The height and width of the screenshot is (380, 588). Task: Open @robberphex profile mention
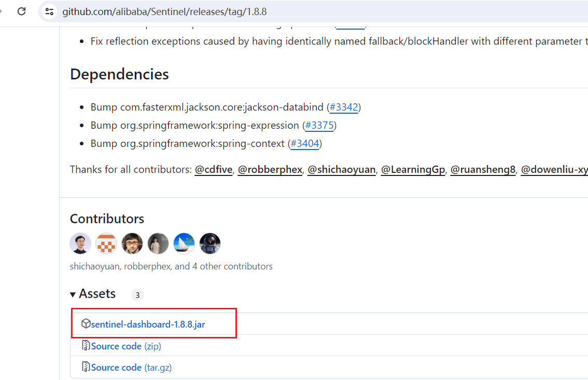pos(270,170)
